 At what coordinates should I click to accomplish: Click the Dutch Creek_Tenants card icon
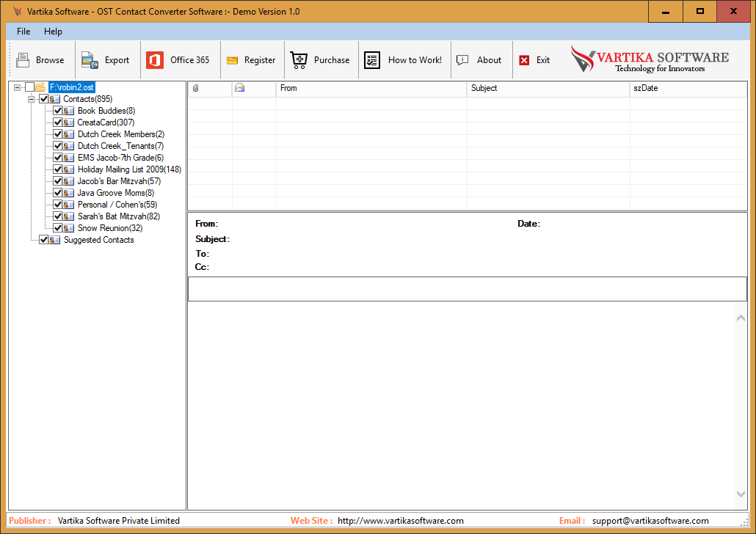click(x=68, y=145)
